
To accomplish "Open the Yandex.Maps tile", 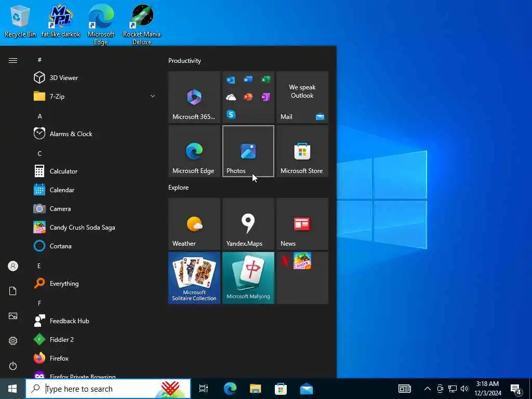I will [x=248, y=224].
